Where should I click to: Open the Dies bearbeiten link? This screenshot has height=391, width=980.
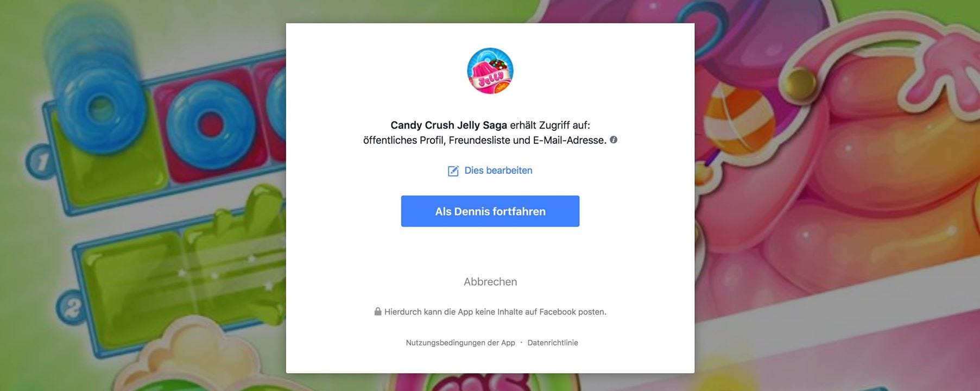point(498,171)
